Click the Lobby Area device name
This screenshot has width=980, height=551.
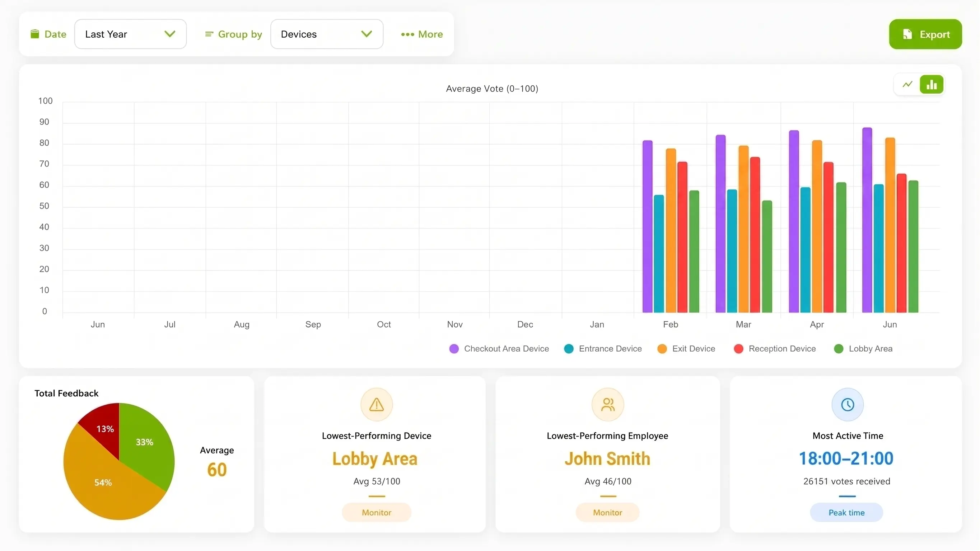tap(375, 458)
